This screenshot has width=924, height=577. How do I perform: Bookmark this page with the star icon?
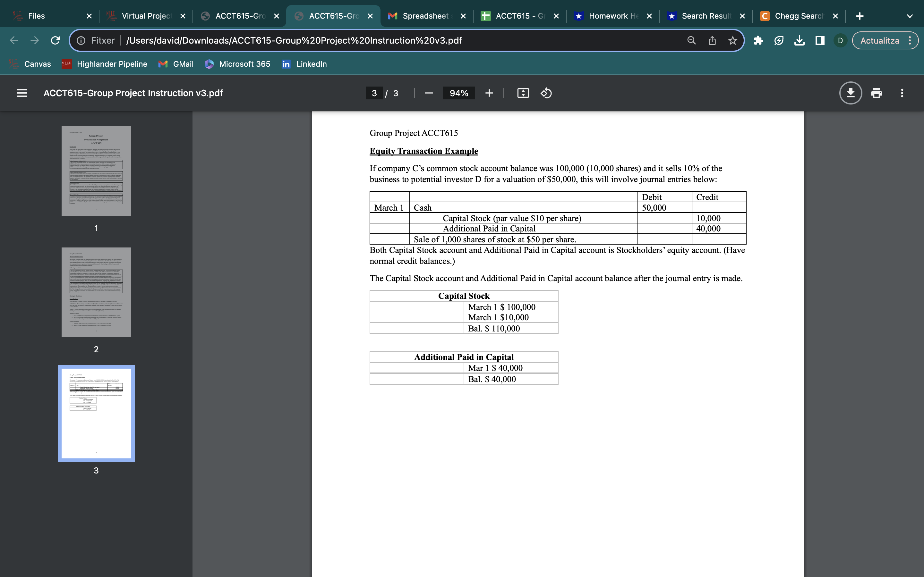point(732,40)
